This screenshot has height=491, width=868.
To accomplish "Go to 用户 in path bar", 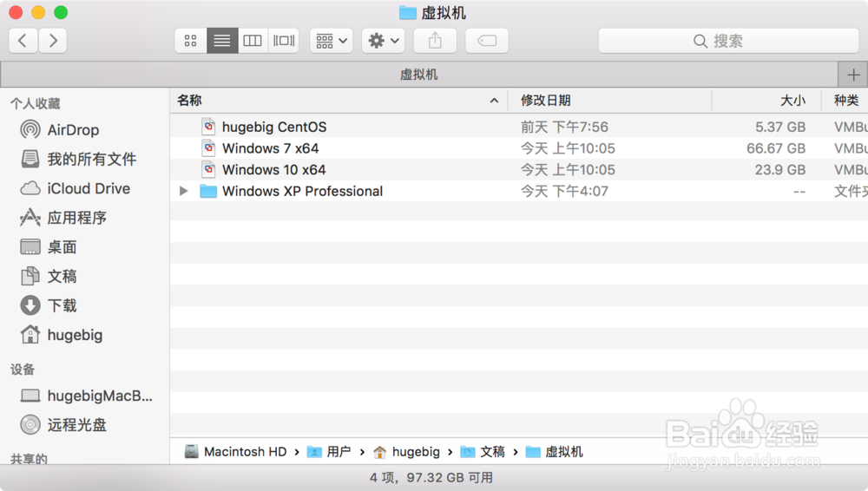I will pyautogui.click(x=329, y=452).
